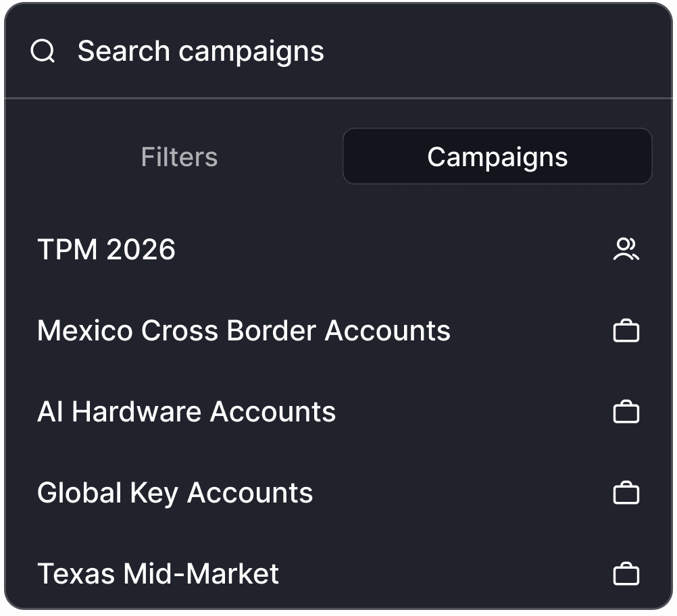Viewport: 677px width, 616px height.
Task: Select the AI Hardware Accounts campaign
Action: [338, 411]
